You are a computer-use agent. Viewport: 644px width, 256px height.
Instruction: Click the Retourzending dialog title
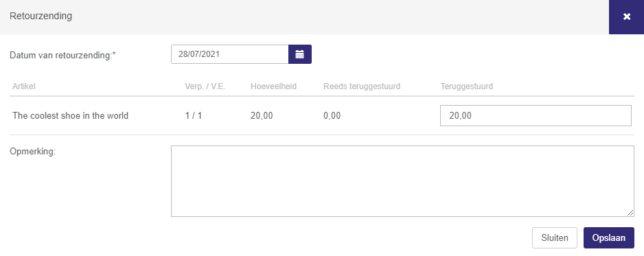point(41,16)
